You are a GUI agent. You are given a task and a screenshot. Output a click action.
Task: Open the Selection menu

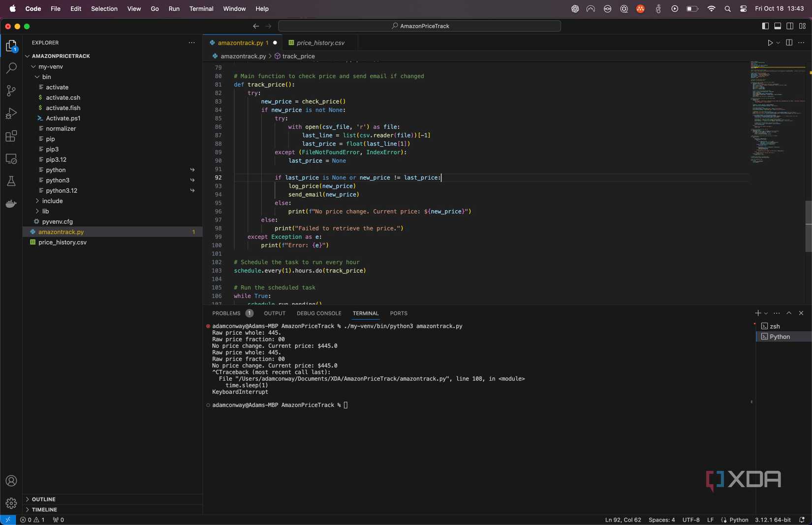coord(104,8)
